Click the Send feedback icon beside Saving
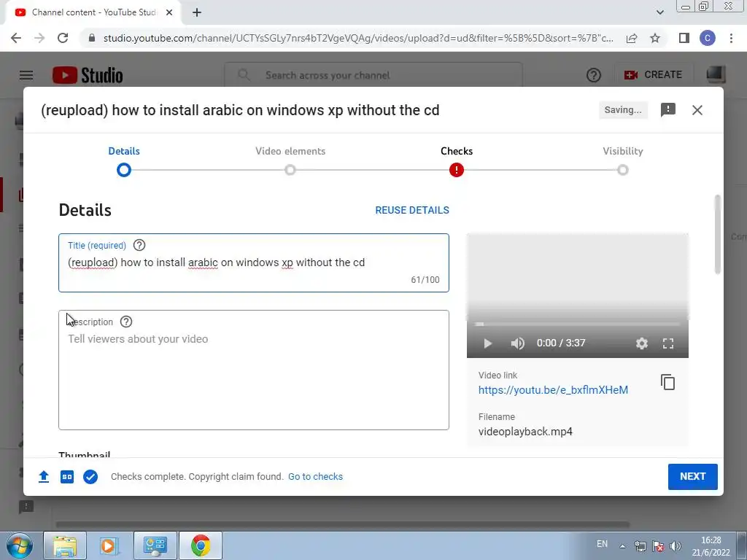This screenshot has width=747, height=560. coord(668,110)
